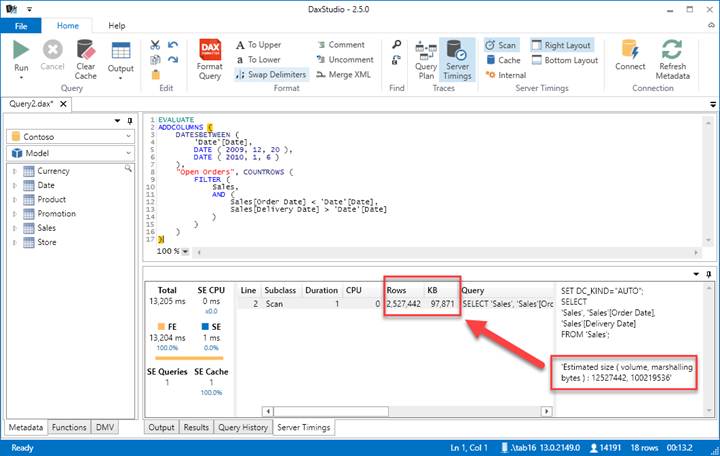
Task: Comment the selected lines
Action: coord(341,45)
